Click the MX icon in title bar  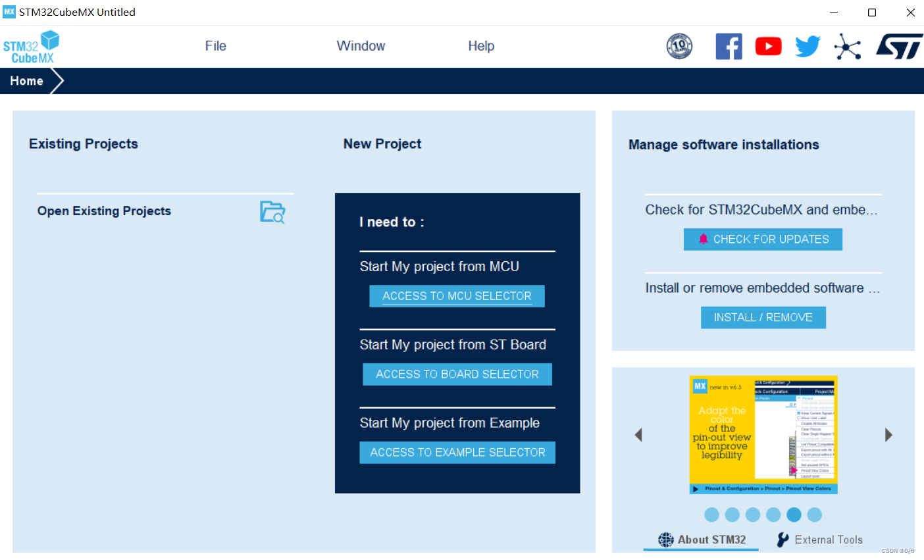click(9, 12)
